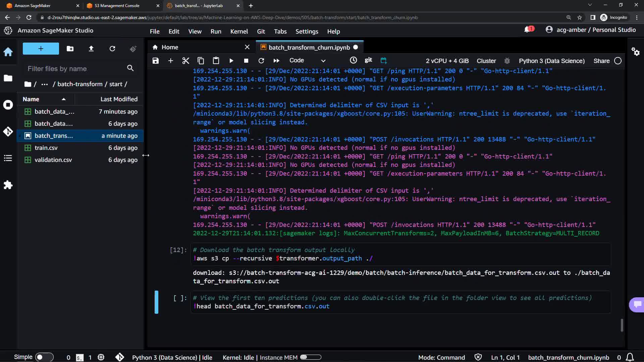The height and width of the screenshot is (362, 644).
Task: Toggle the Instance MEM status switch
Action: click(311, 357)
